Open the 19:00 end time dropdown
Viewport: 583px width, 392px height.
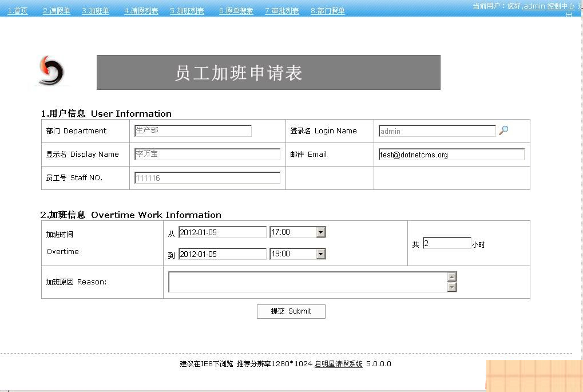[x=321, y=254]
